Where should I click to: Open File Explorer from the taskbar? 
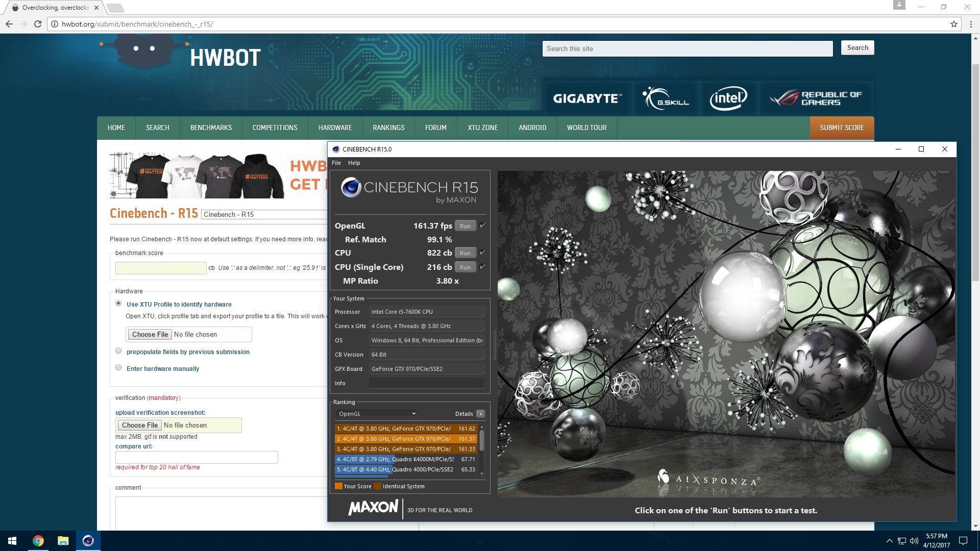pyautogui.click(x=63, y=541)
